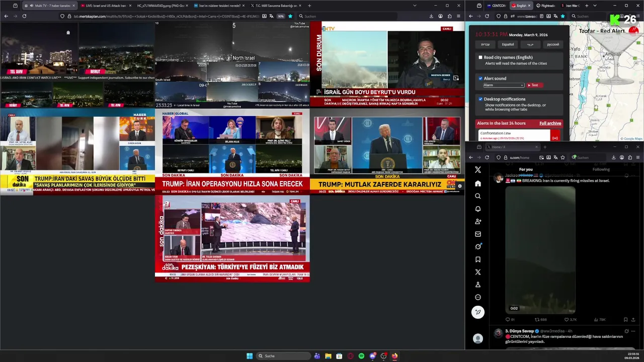This screenshot has height=362, width=644.
Task: Open Grok icon in X sidebar
Action: pyautogui.click(x=478, y=246)
